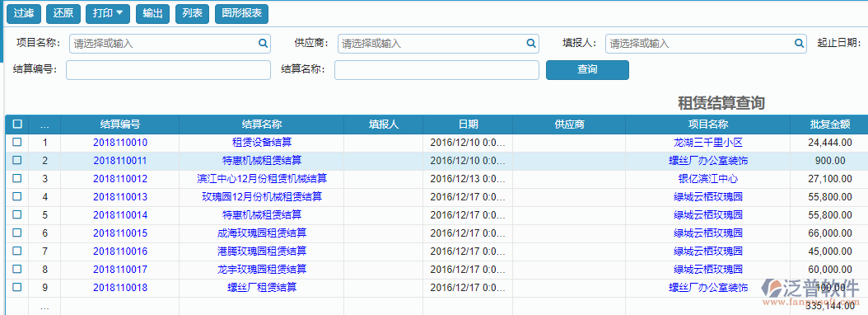The height and width of the screenshot is (315, 868).
Task: Click the 过滤 toolbar button
Action: (x=24, y=14)
